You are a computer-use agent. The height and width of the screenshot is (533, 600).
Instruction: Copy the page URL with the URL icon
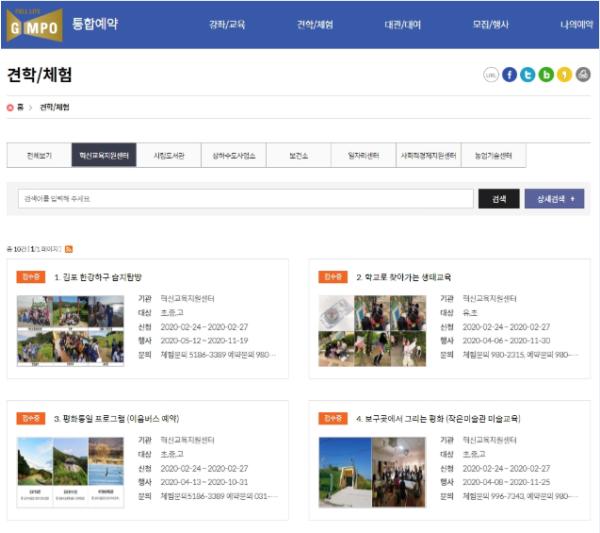pos(491,75)
